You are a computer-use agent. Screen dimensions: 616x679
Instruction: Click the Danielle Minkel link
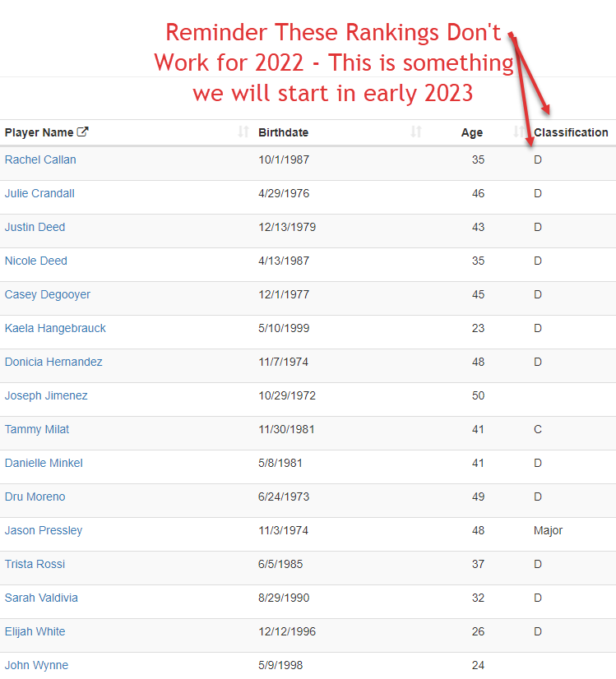[44, 463]
